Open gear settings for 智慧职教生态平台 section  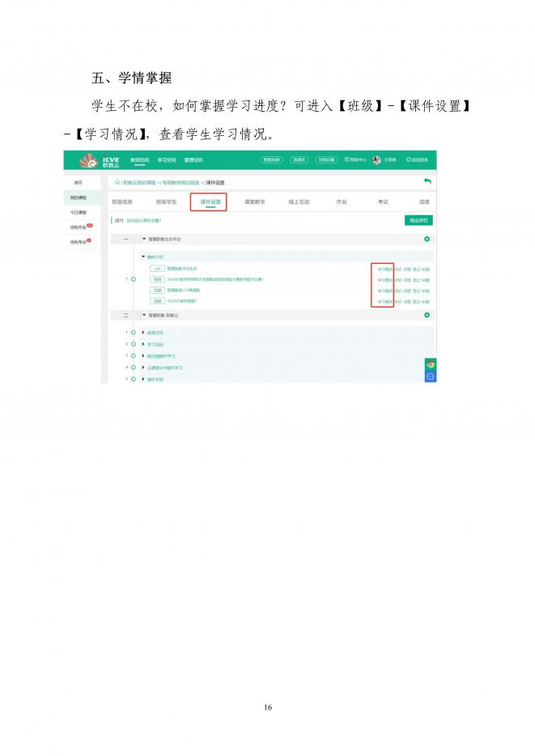coord(427,240)
